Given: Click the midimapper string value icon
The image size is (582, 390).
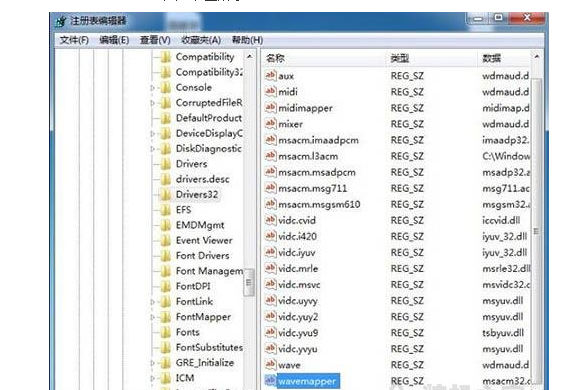Looking at the screenshot, I should tap(271, 108).
